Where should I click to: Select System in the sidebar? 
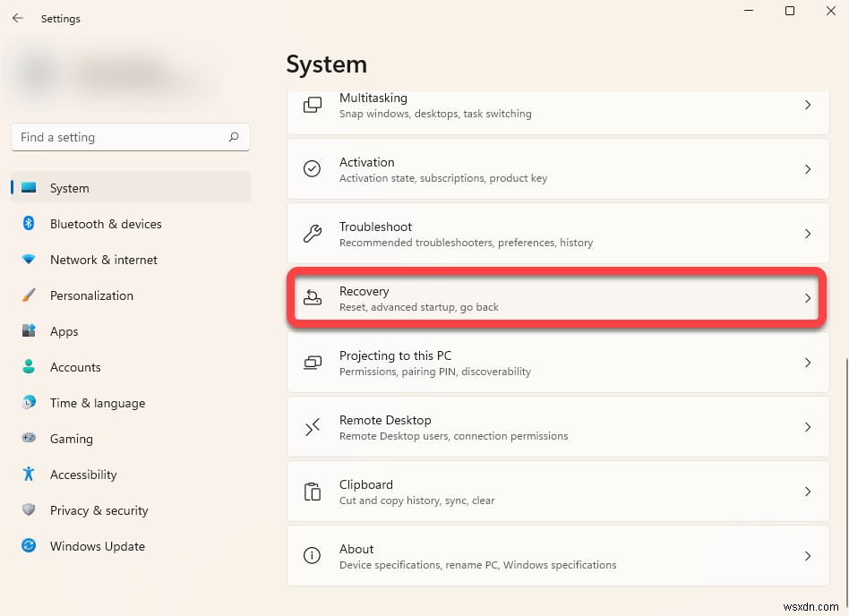click(x=70, y=188)
